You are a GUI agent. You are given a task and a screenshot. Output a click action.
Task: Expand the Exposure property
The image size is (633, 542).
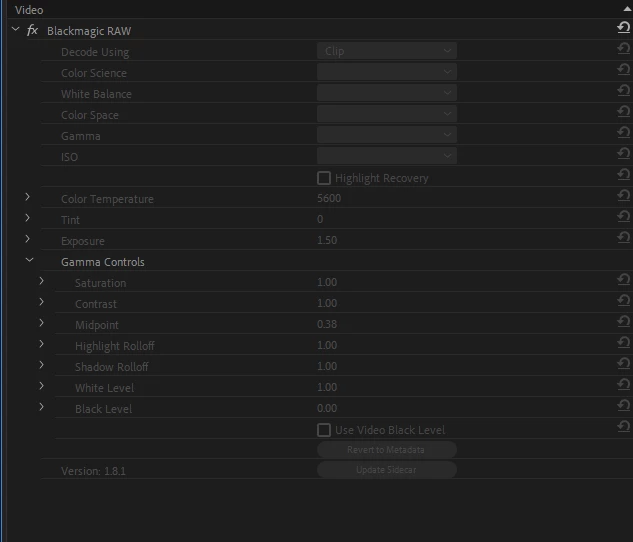tap(27, 239)
